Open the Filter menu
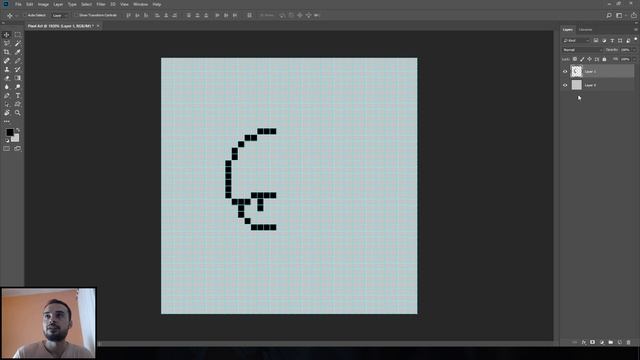 (101, 4)
